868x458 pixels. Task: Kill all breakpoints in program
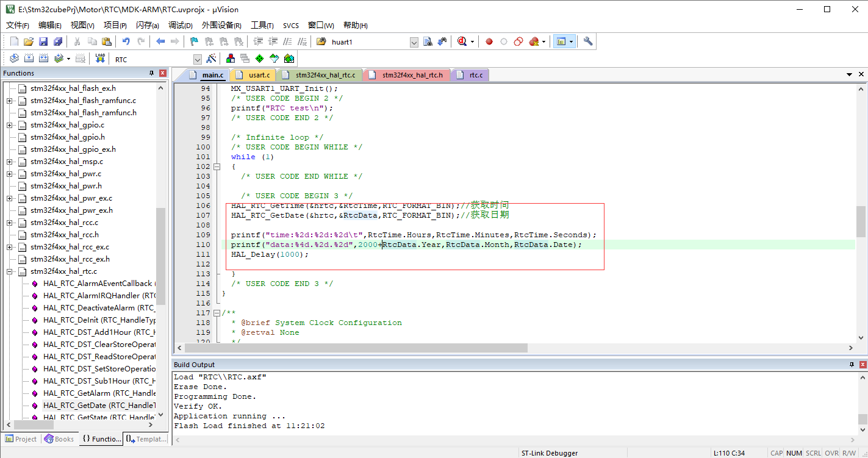[534, 41]
